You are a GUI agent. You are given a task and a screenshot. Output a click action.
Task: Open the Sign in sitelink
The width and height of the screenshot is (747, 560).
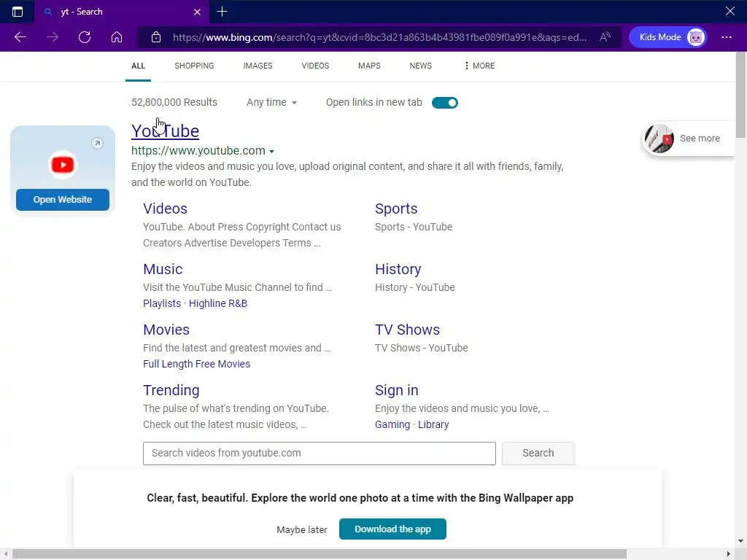coord(396,390)
